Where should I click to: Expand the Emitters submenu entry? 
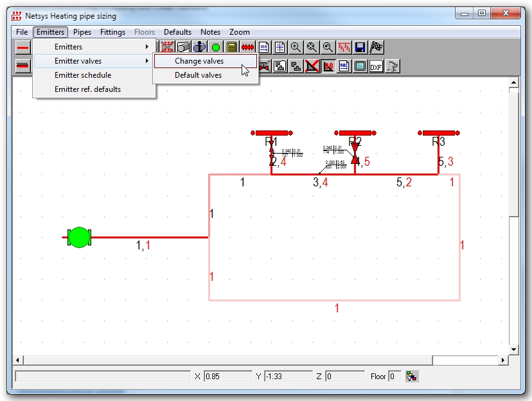[x=94, y=47]
